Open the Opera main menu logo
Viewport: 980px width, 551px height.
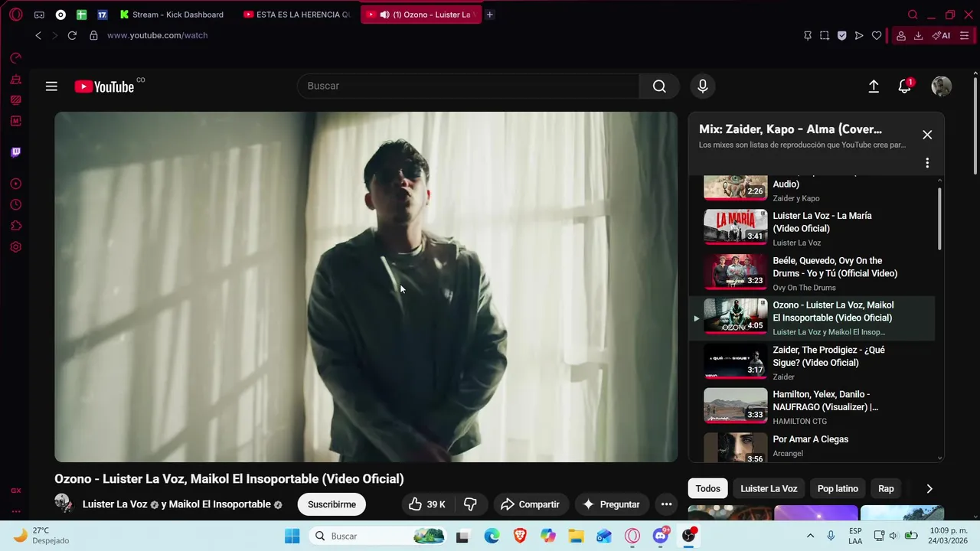(16, 15)
